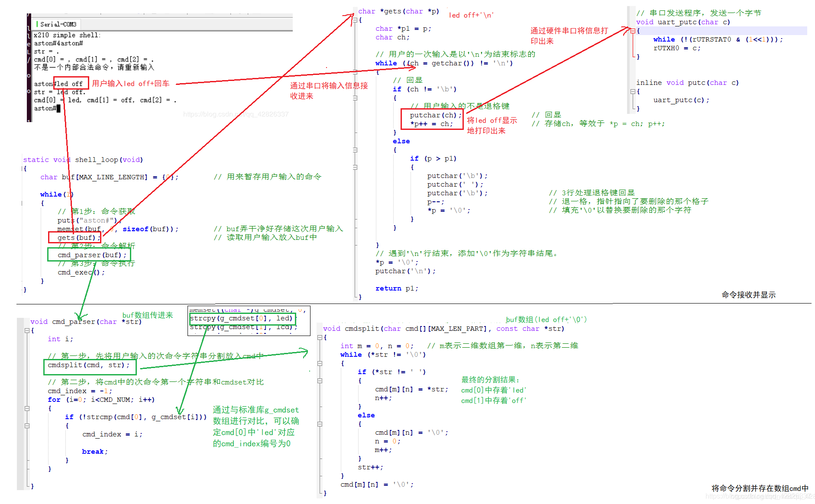Click 'void cmd_parser(char *str)' function header

86,322
